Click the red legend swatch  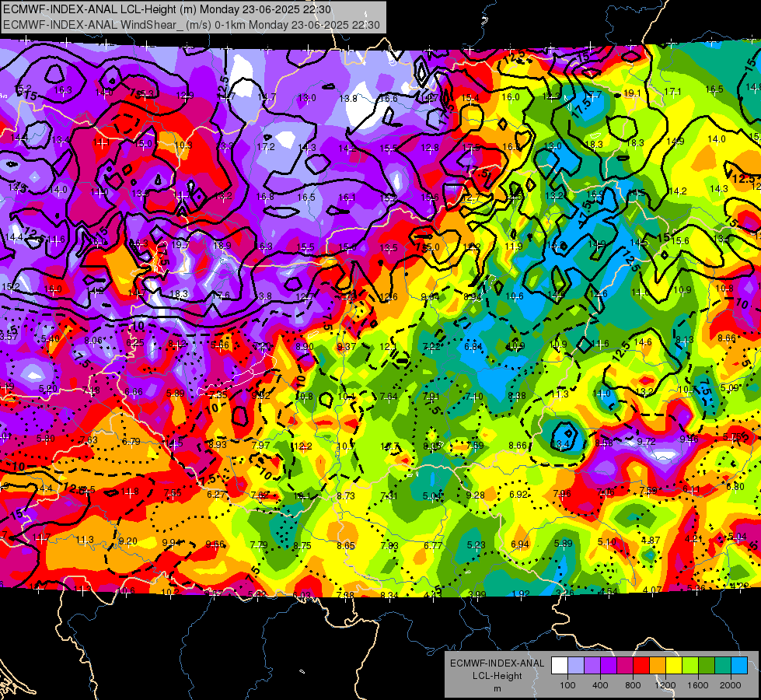coord(641,666)
